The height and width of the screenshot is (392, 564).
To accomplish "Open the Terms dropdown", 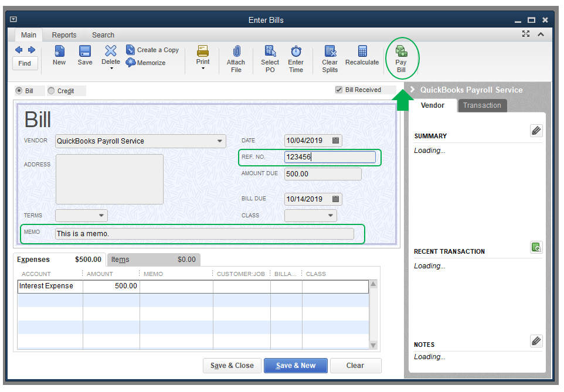I will [101, 216].
